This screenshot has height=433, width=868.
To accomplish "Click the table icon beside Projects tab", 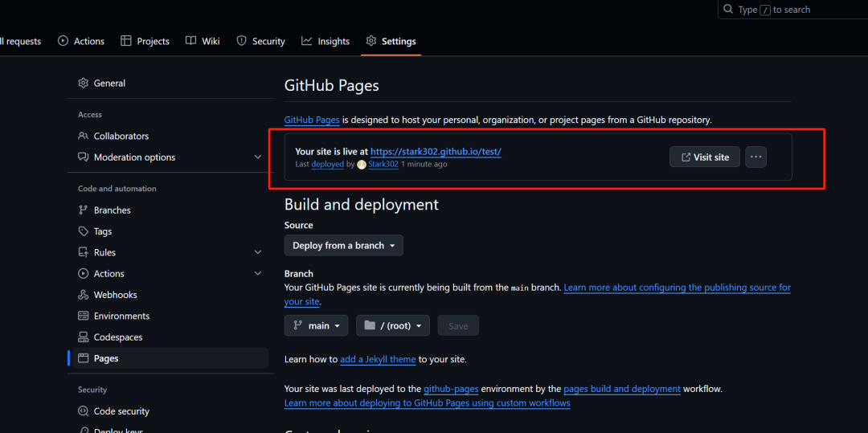I will click(126, 41).
